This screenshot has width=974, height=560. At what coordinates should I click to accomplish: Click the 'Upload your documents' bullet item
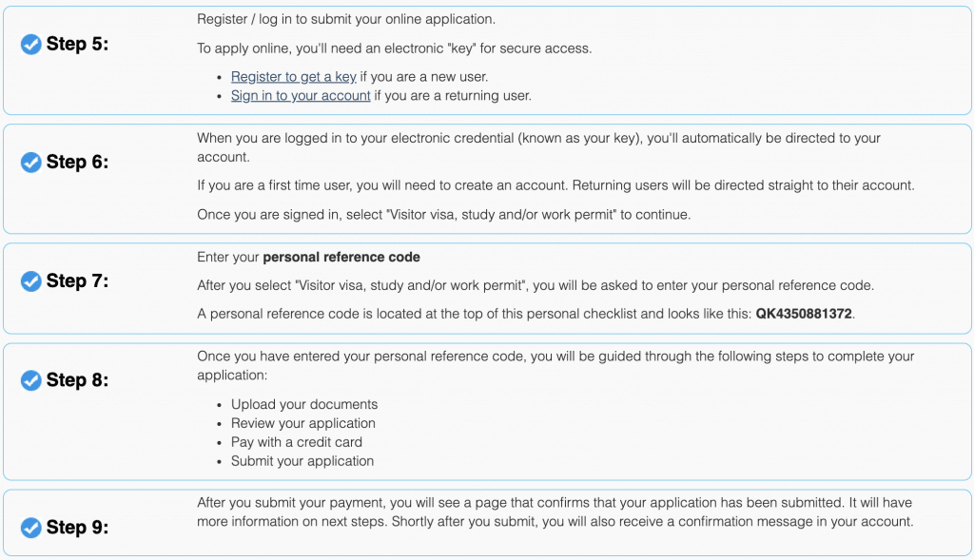pos(304,404)
